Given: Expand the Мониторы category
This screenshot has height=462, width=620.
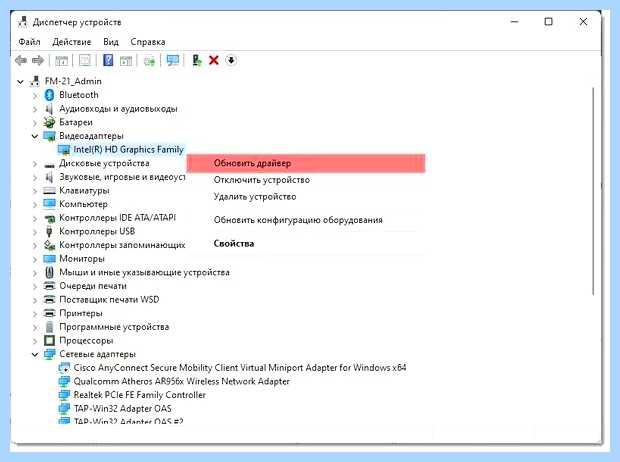Looking at the screenshot, I should [x=35, y=259].
